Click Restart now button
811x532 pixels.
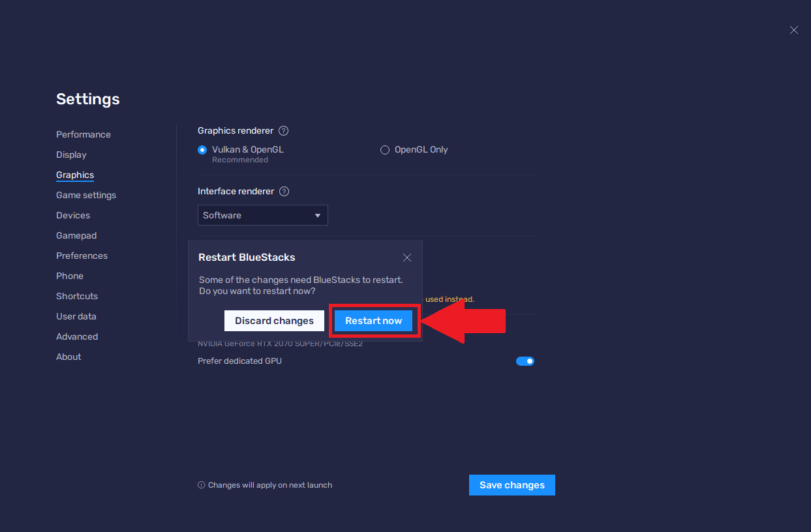point(374,321)
